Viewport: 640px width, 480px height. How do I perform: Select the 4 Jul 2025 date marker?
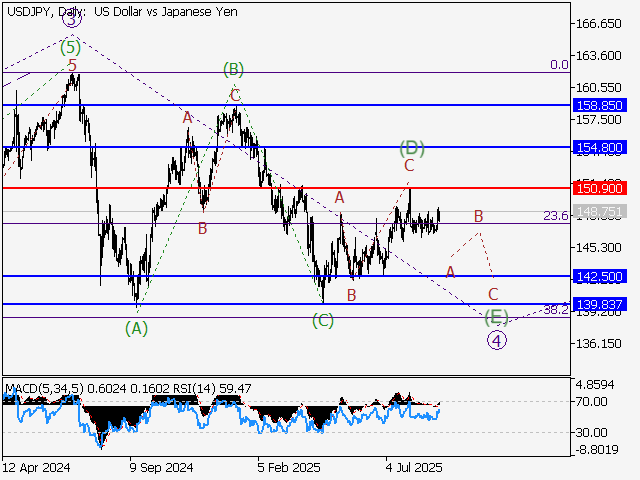point(414,466)
